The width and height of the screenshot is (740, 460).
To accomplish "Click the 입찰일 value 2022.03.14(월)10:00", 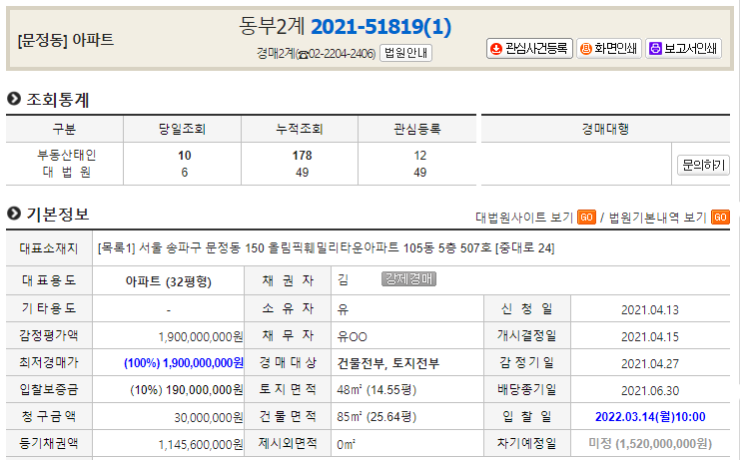I will coord(650,417).
